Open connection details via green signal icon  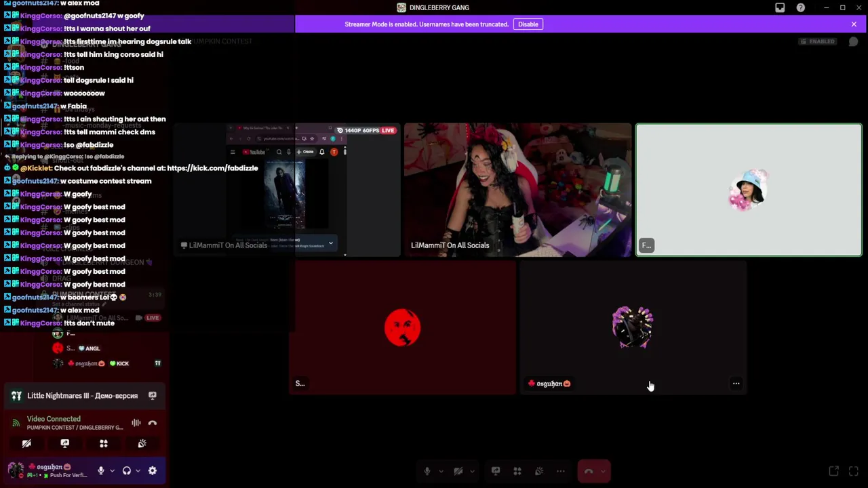(16, 424)
